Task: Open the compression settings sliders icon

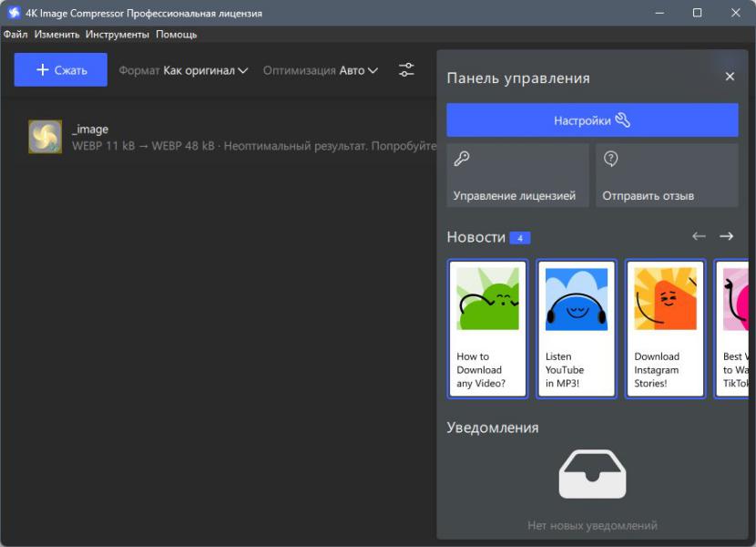Action: pyautogui.click(x=406, y=70)
